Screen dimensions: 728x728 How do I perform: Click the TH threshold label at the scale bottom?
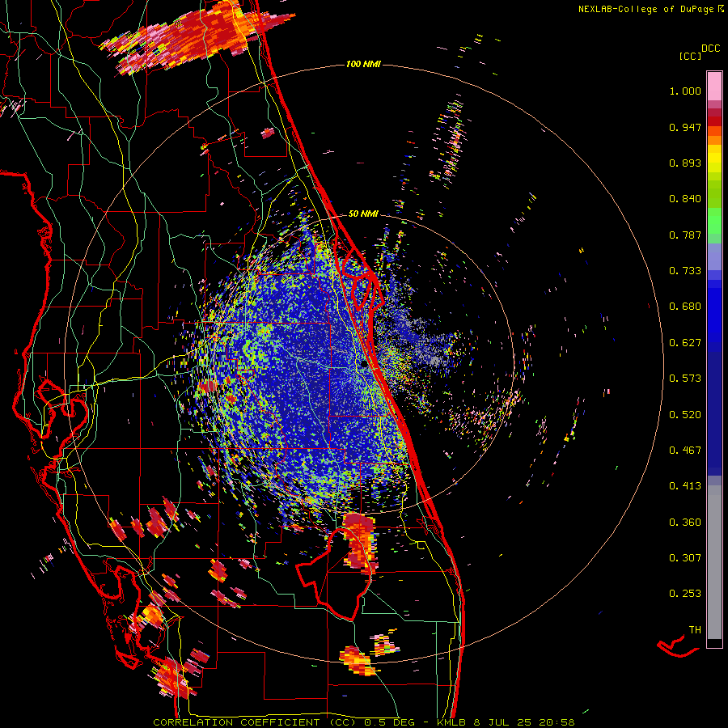[695, 630]
